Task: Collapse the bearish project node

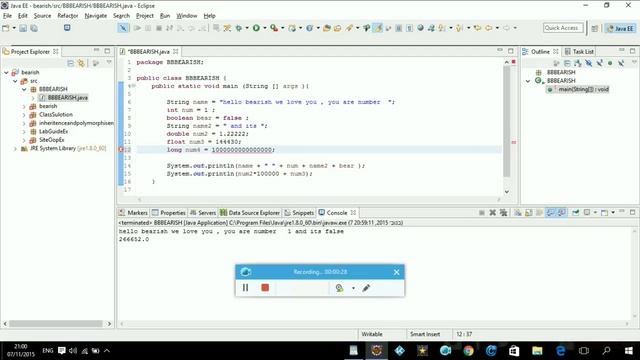Action: pos(7,72)
